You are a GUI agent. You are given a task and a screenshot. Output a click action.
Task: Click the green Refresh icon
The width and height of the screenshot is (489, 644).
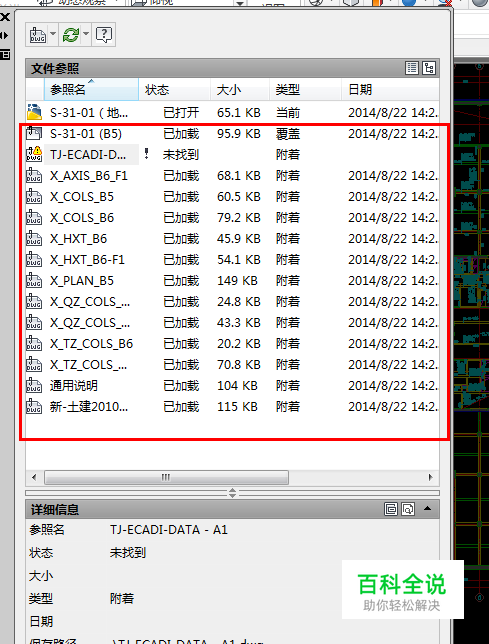click(71, 35)
